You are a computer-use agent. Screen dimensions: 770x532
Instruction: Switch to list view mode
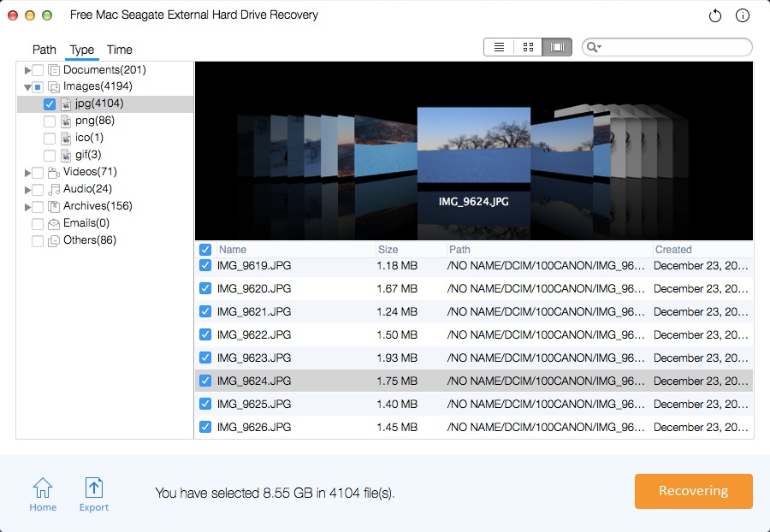click(x=499, y=47)
